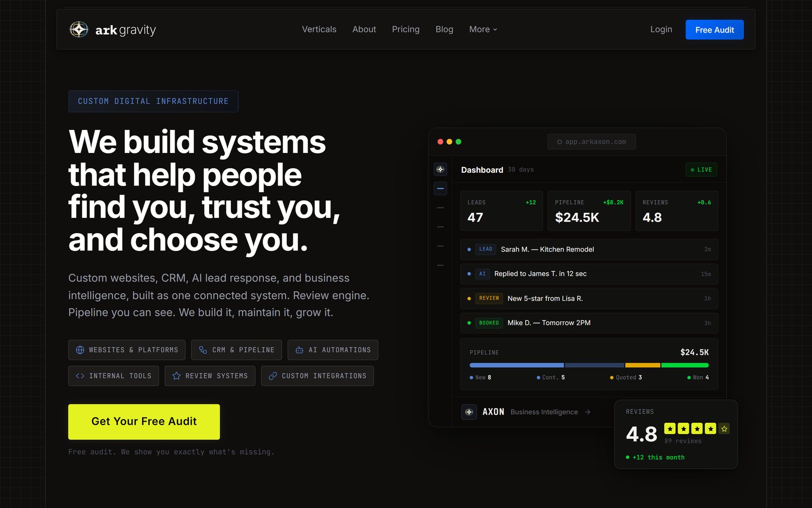Open the About page
Viewport: 812px width, 508px height.
pos(364,29)
